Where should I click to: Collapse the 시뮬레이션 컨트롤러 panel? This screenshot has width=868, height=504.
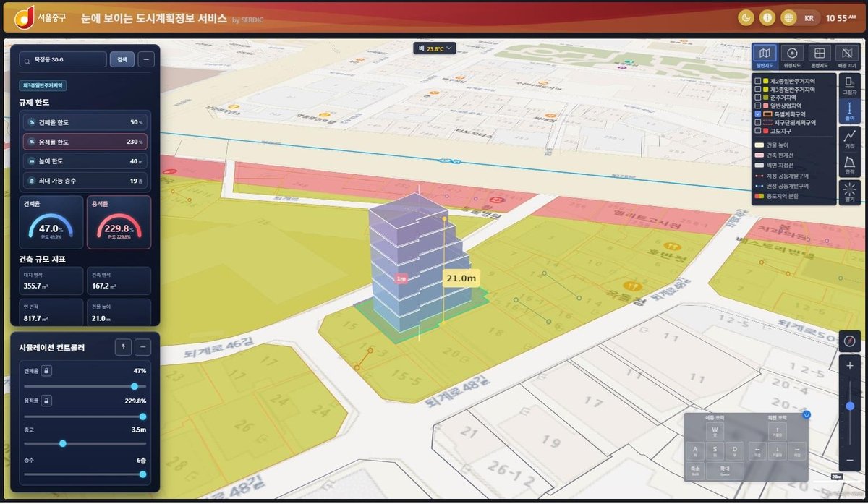142,347
